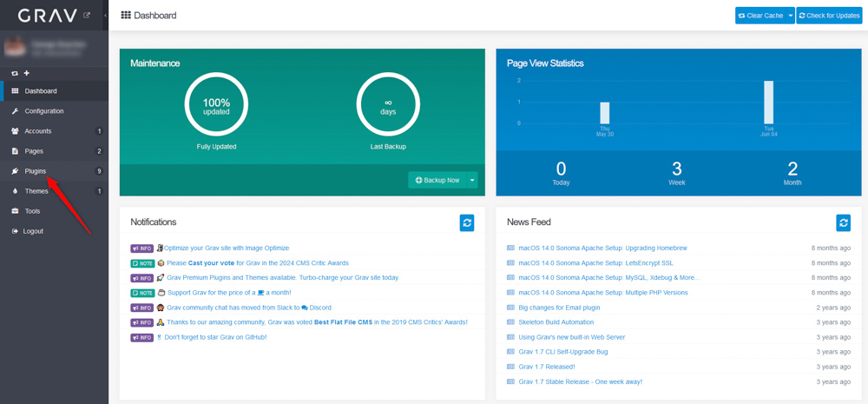Click the user avatar thumbnail
868x404 pixels.
pos(16,47)
